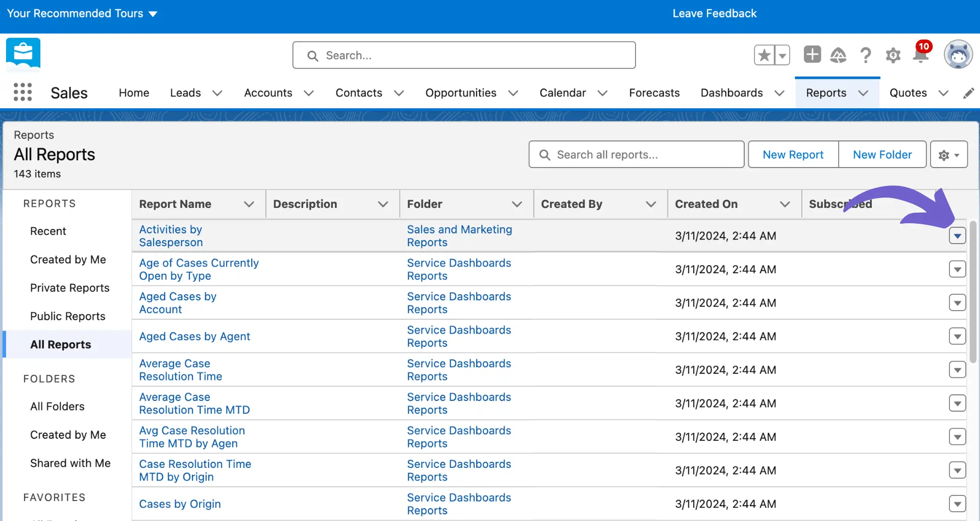Select Shared with Me folders

(70, 463)
